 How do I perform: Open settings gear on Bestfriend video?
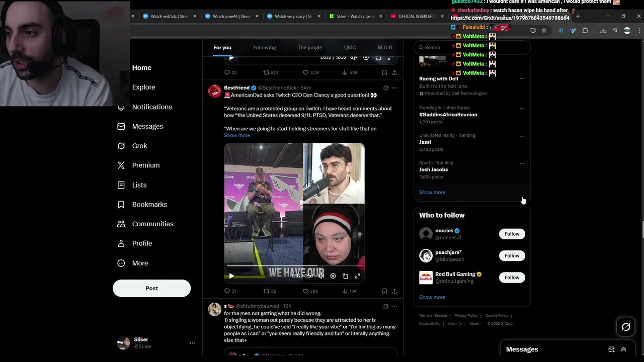(x=333, y=276)
